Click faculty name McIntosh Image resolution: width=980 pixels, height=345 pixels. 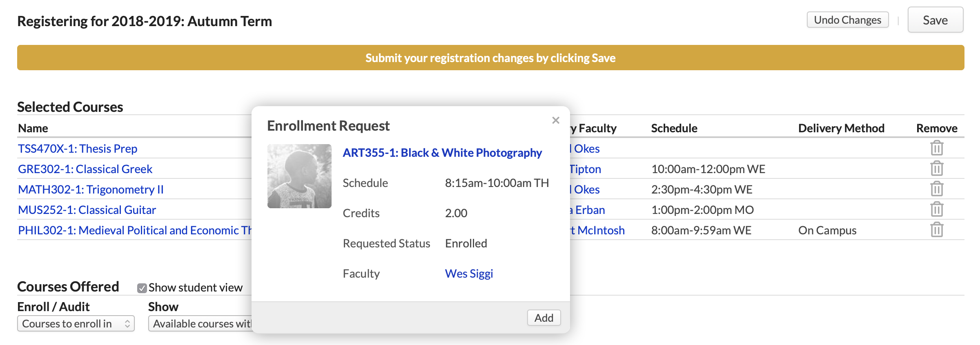click(600, 230)
